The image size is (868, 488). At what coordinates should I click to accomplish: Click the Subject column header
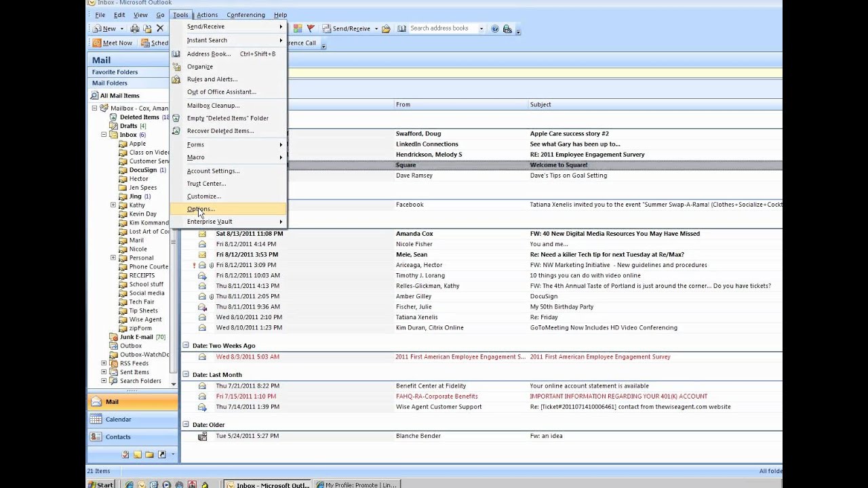(655, 104)
